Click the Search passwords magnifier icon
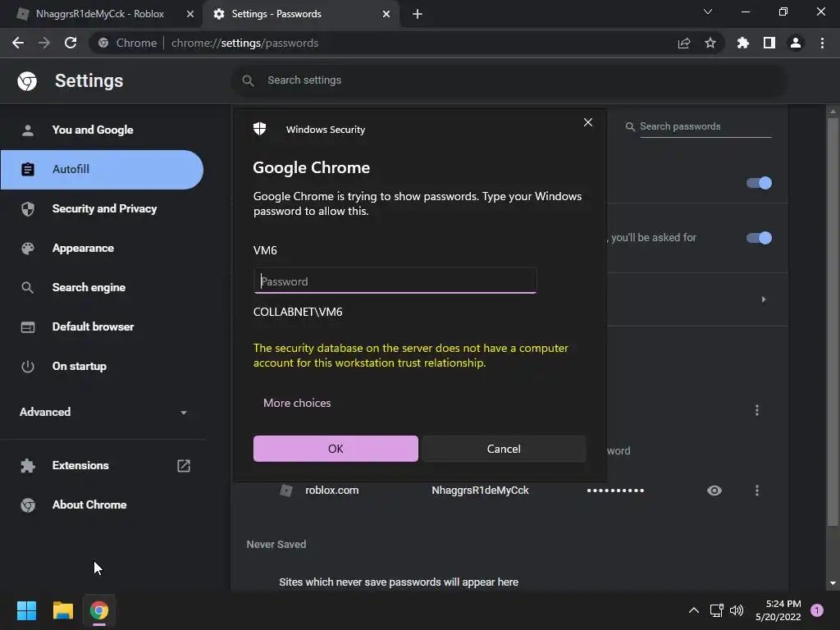Screen dimensions: 840x630 630,126
